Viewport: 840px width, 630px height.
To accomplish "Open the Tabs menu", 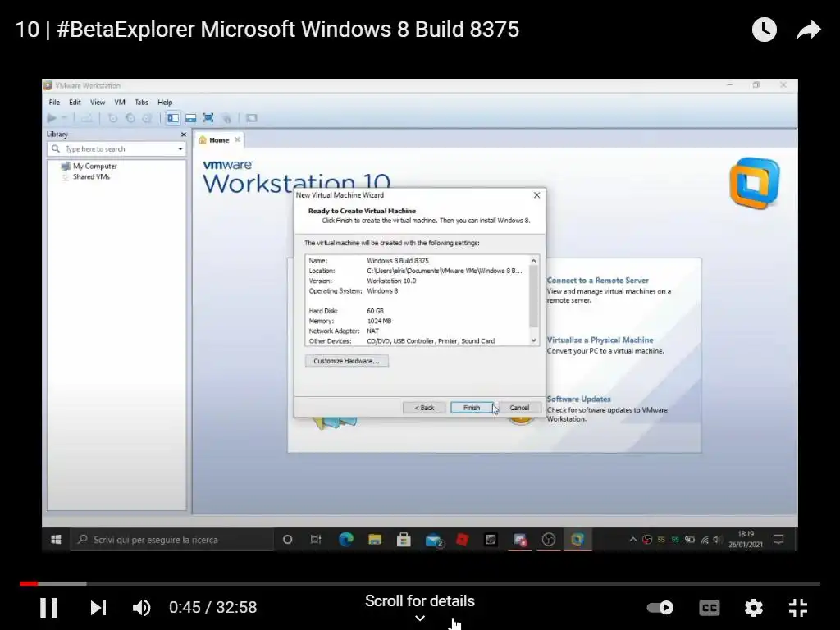I will click(x=141, y=102).
